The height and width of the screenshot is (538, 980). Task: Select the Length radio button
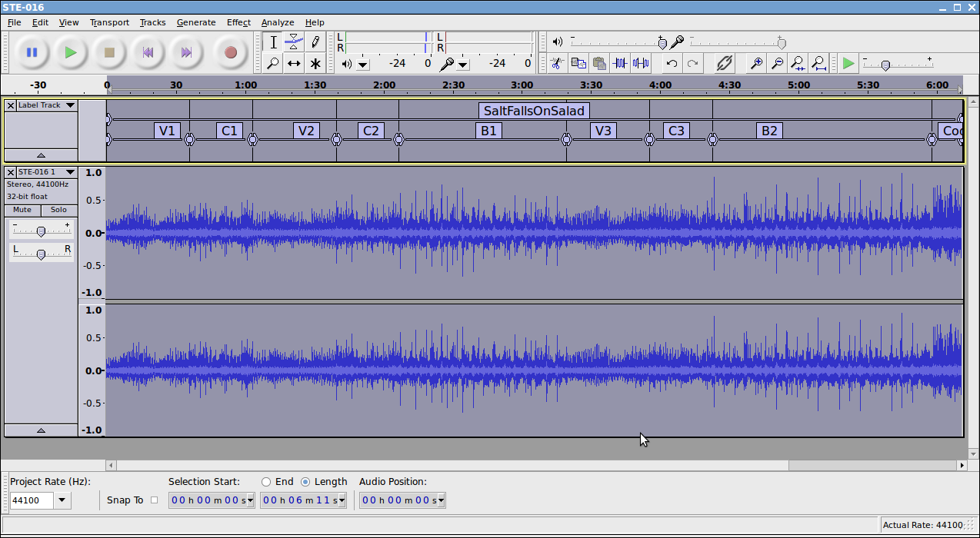click(305, 482)
